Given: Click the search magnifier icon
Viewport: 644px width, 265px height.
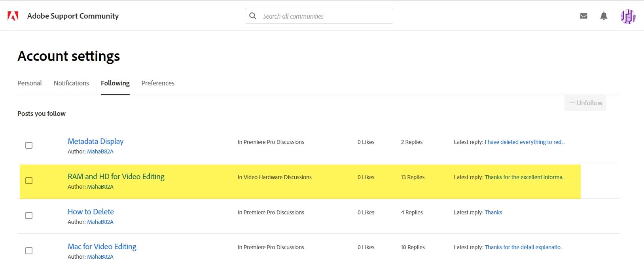Looking at the screenshot, I should click(x=253, y=16).
